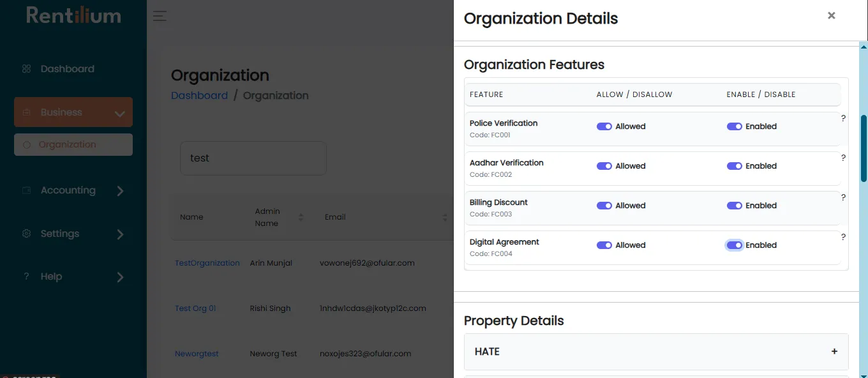Click the Business briefcase icon
This screenshot has width=868, height=378.
click(x=26, y=112)
